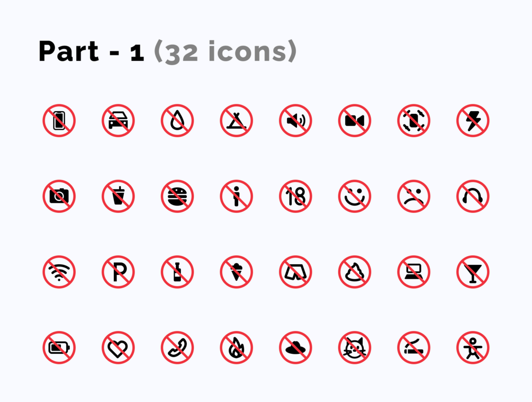Click the no cat pets icon
532x402 pixels.
tap(355, 347)
